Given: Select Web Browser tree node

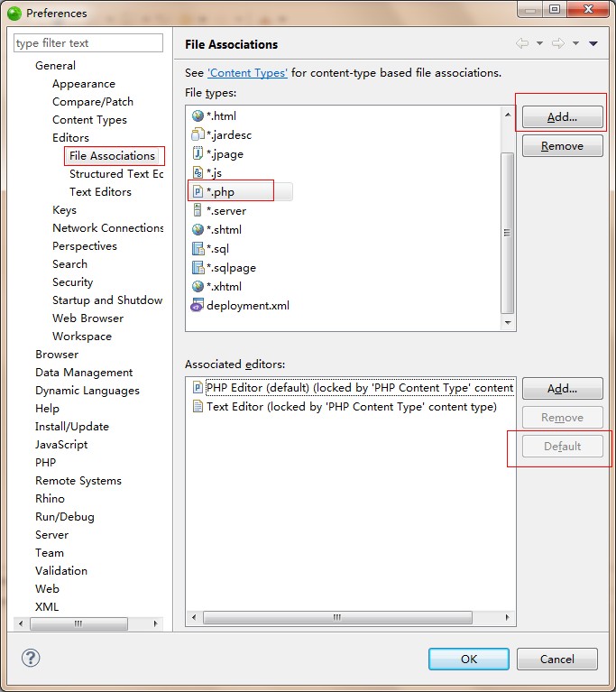Looking at the screenshot, I should tap(87, 318).
